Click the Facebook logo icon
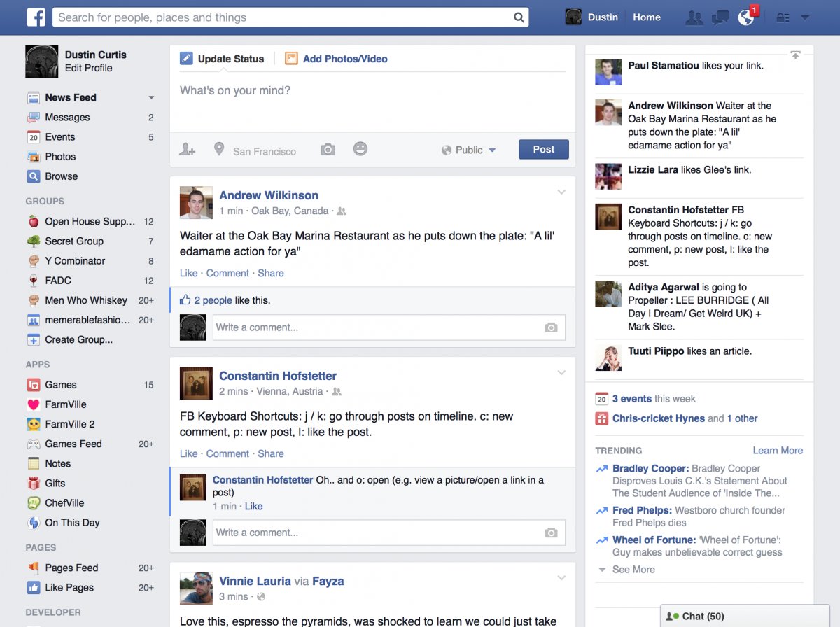The image size is (840, 627). (36, 17)
